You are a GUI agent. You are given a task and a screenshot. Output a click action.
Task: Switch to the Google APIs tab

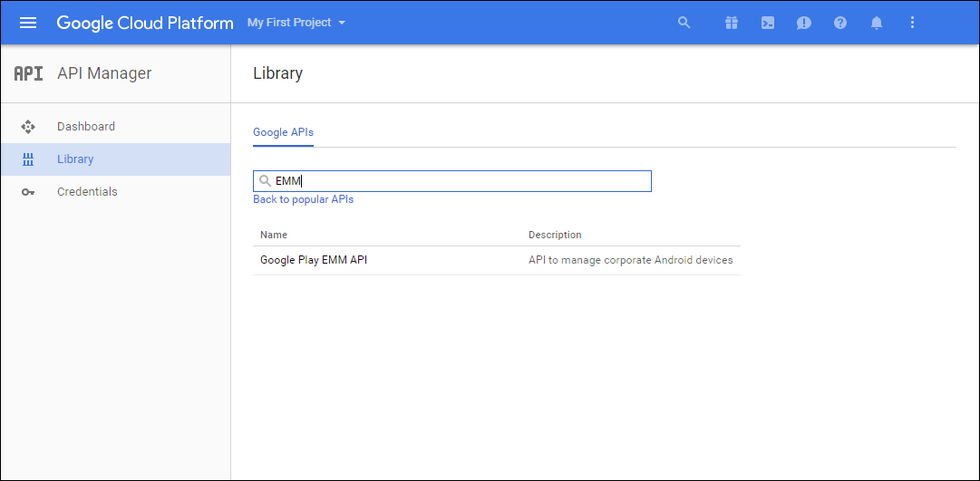pyautogui.click(x=283, y=132)
